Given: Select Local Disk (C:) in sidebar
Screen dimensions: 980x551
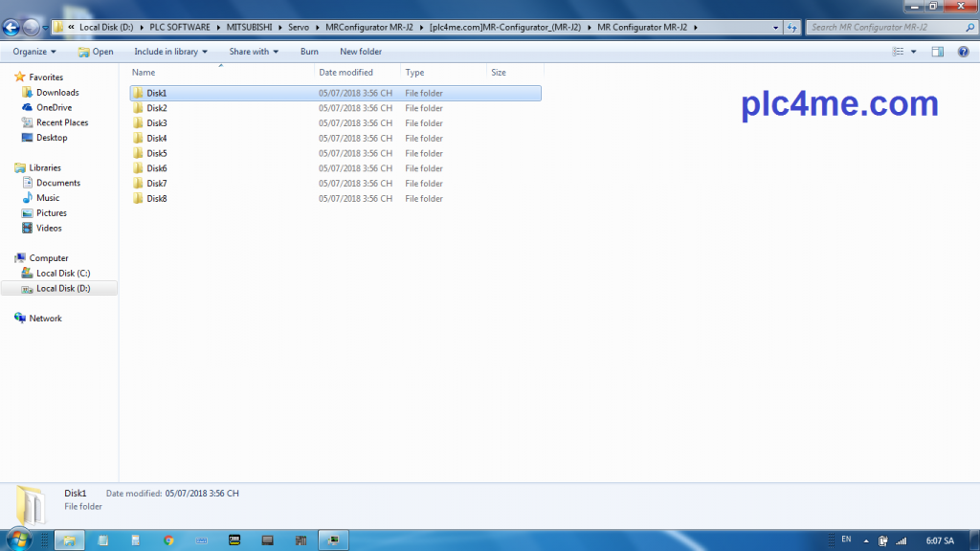Looking at the screenshot, I should click(x=63, y=274).
